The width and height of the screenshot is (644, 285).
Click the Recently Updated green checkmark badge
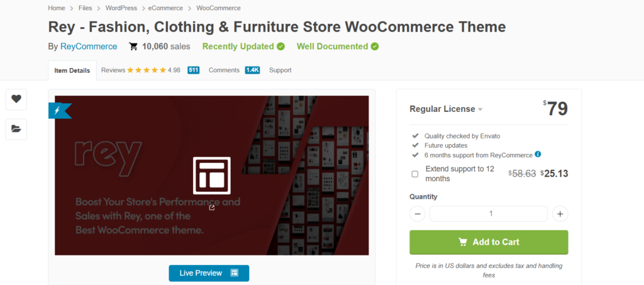[280, 47]
